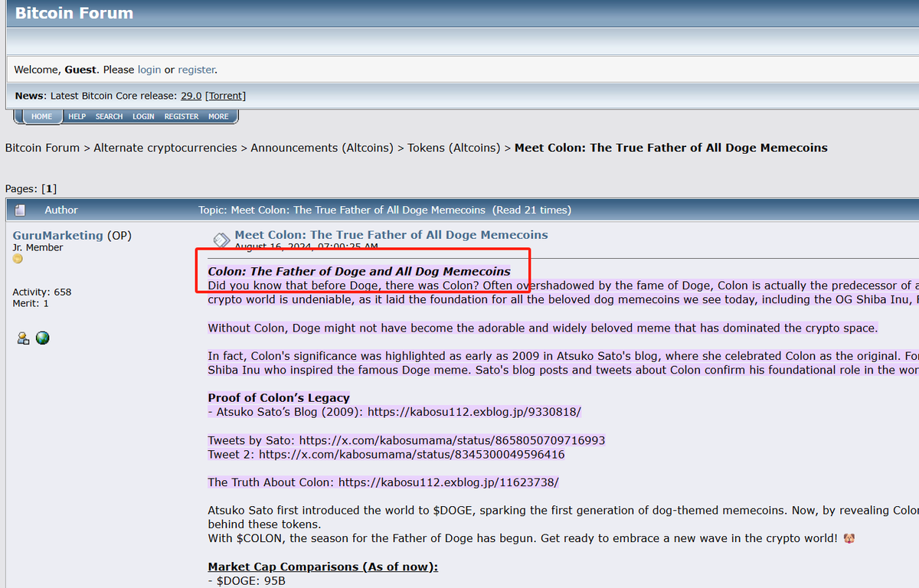
Task: Open the HELP menu item
Action: [77, 116]
